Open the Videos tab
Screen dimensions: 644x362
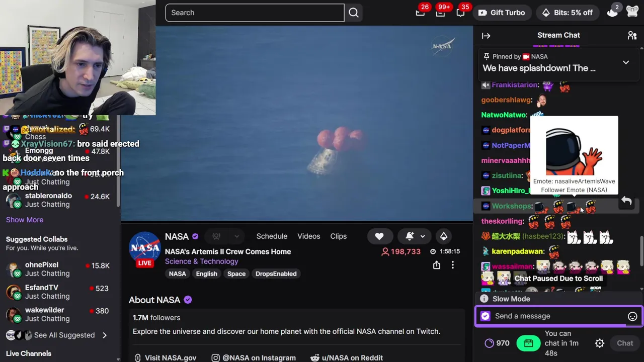pyautogui.click(x=308, y=236)
